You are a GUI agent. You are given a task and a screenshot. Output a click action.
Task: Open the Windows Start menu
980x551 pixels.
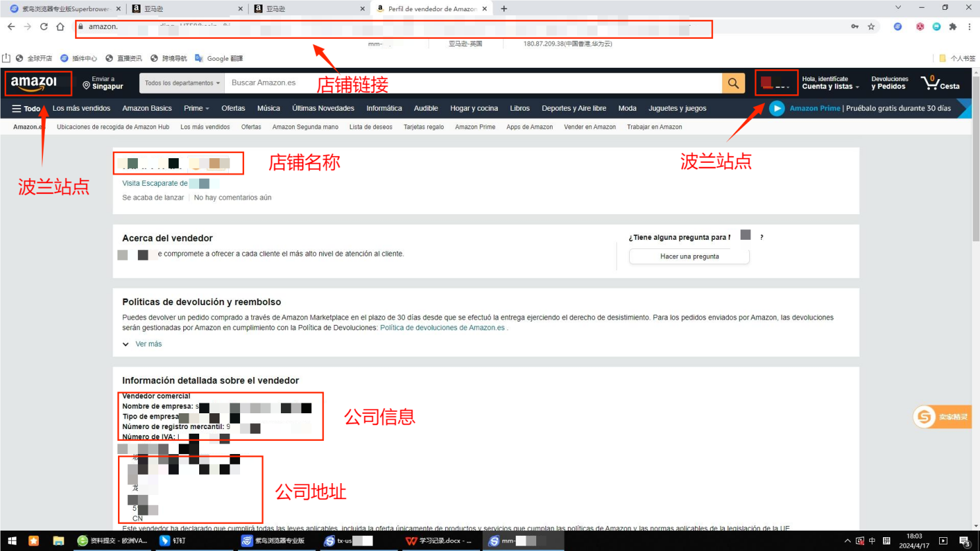click(x=11, y=541)
